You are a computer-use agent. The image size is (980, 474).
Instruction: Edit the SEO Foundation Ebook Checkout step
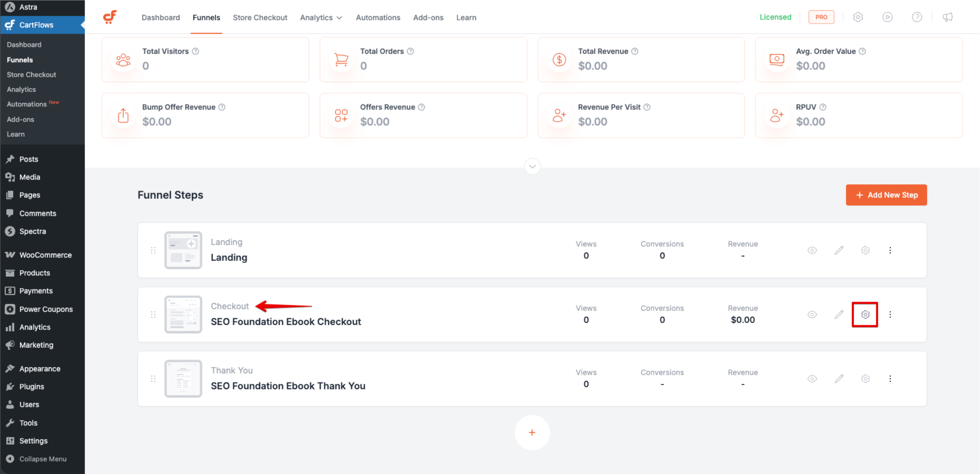click(839, 314)
